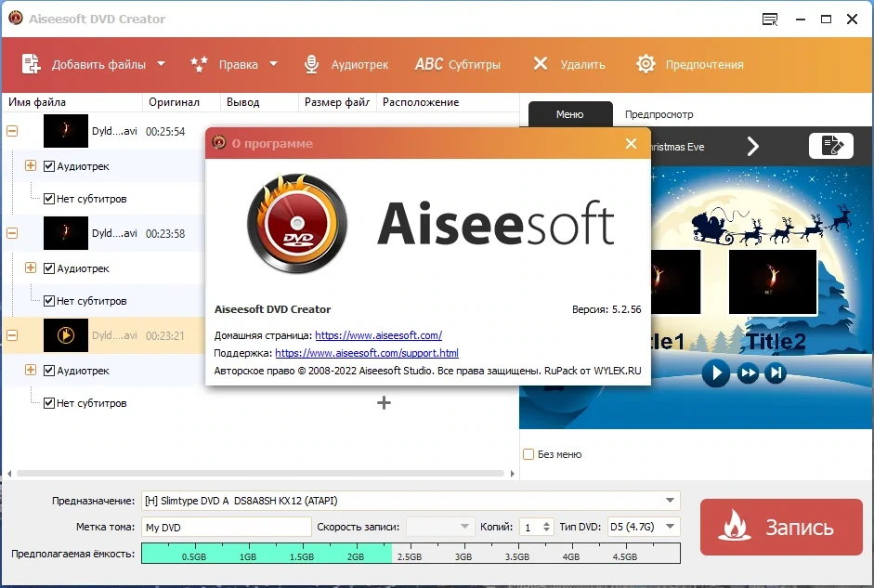874x588 pixels.
Task: Expand Аудиотрек under first file
Action: (x=31, y=165)
